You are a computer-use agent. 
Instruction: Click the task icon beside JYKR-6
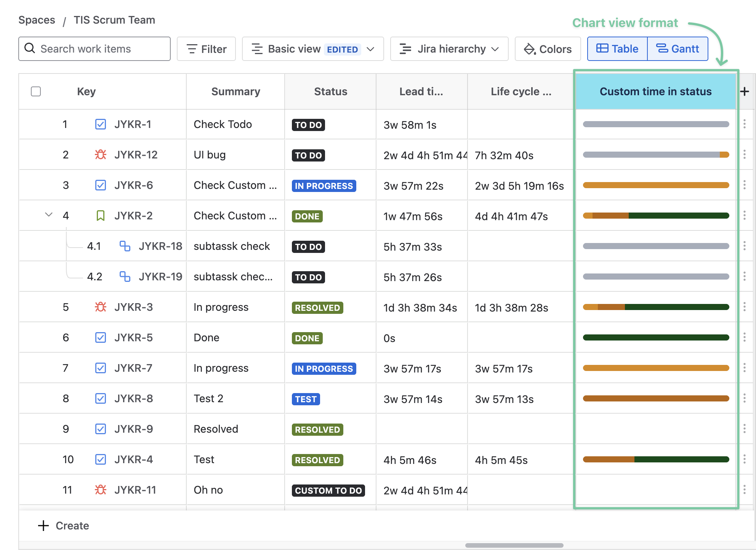point(101,185)
